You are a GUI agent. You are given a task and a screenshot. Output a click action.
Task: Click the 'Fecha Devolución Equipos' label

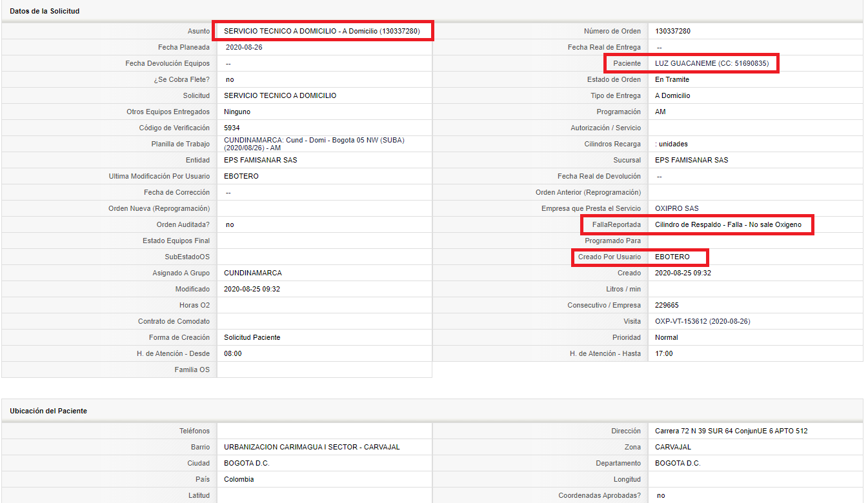coord(168,63)
